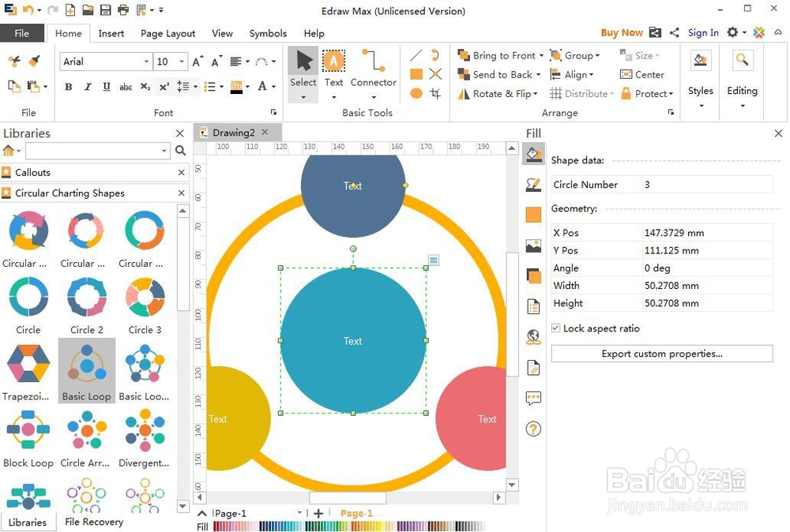Viewport: 790px width, 532px height.
Task: Close the Callouts library
Action: coord(182,172)
